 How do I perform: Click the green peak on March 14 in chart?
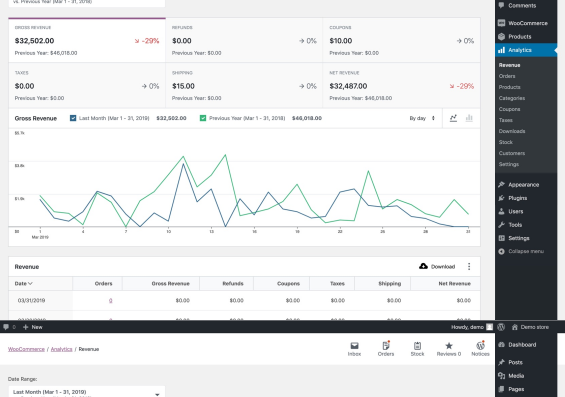click(x=226, y=155)
